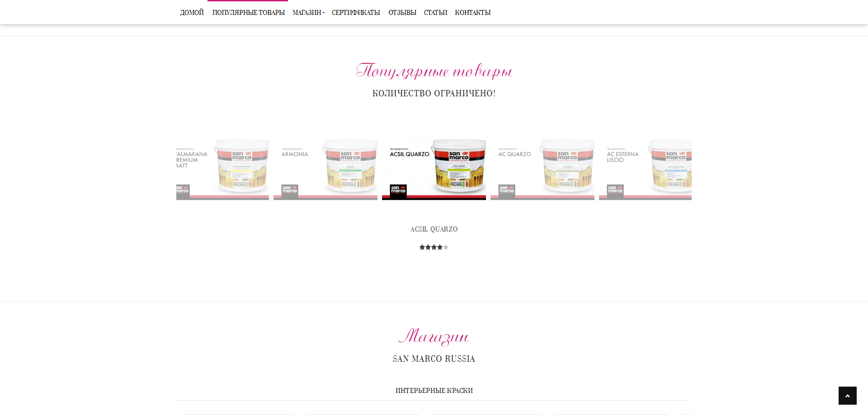
Task: Navigate to КОНТАКТЫ
Action: [472, 13]
